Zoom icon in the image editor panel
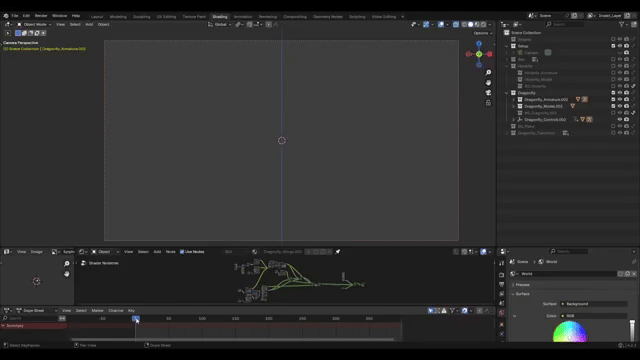The image size is (640, 360). (67, 264)
